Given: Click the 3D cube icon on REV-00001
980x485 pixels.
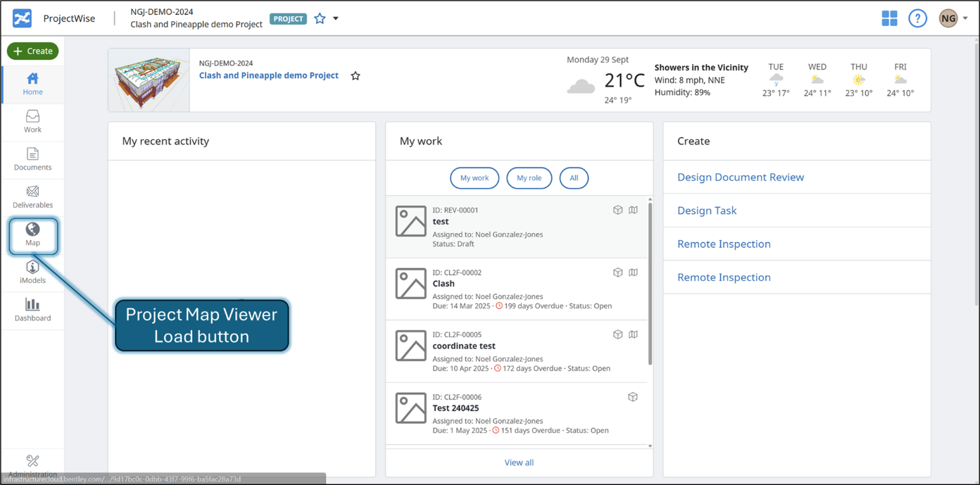Looking at the screenshot, I should [x=617, y=210].
